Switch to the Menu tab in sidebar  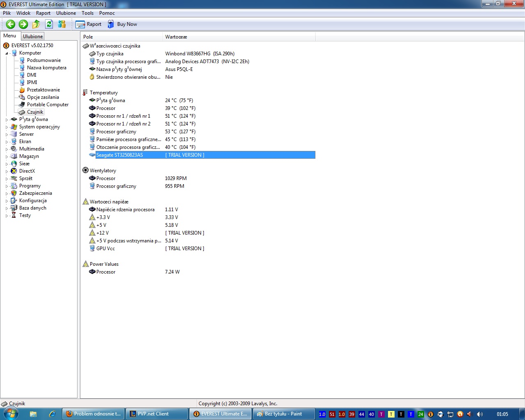pyautogui.click(x=10, y=36)
